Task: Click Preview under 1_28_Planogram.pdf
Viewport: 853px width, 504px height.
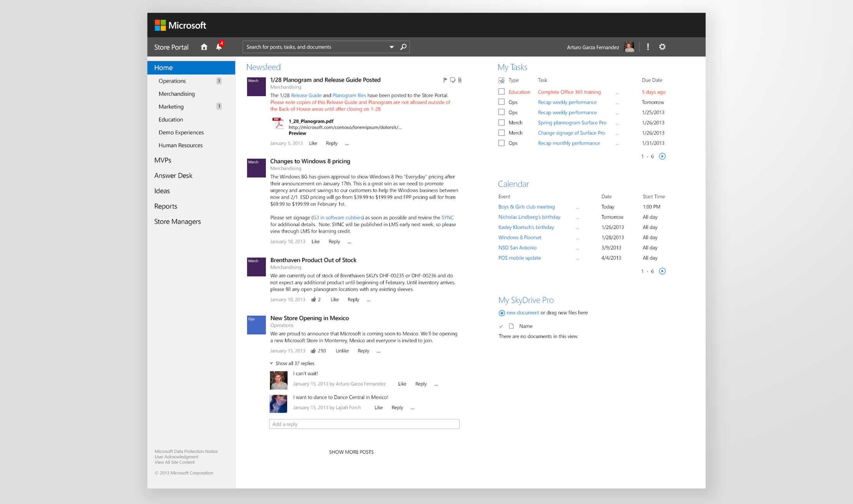Action: (x=297, y=133)
